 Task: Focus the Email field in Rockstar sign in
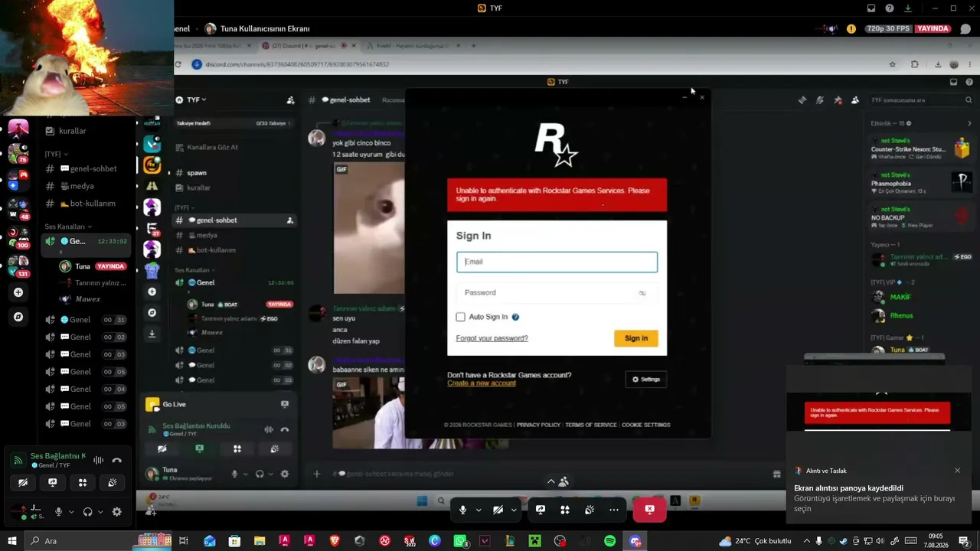point(557,262)
